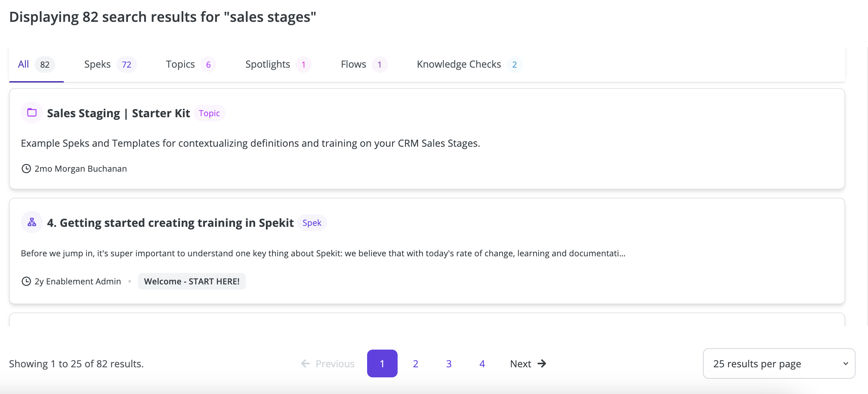Open the results per page dropdown
This screenshot has height=394, width=868.
coord(779,363)
